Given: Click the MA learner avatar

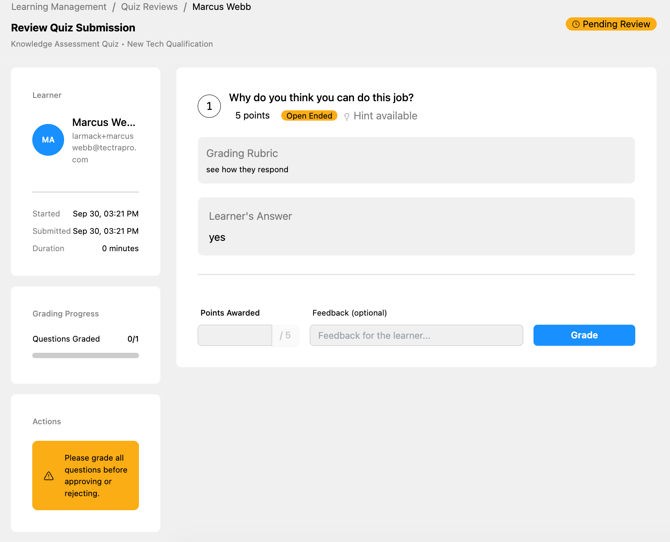Looking at the screenshot, I should 48,140.
